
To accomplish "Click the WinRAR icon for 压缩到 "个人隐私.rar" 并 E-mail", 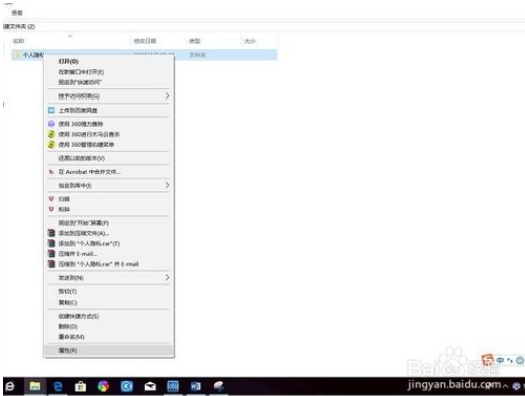I will (x=51, y=264).
